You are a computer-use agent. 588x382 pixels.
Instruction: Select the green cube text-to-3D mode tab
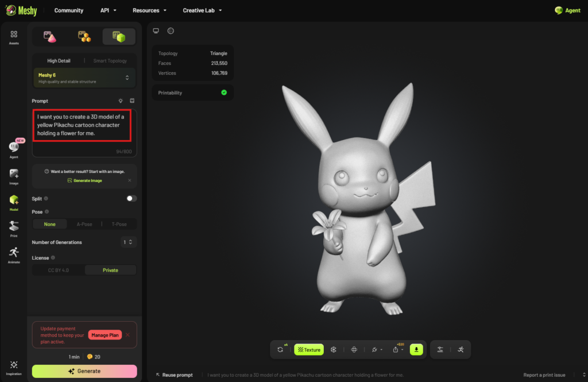118,37
